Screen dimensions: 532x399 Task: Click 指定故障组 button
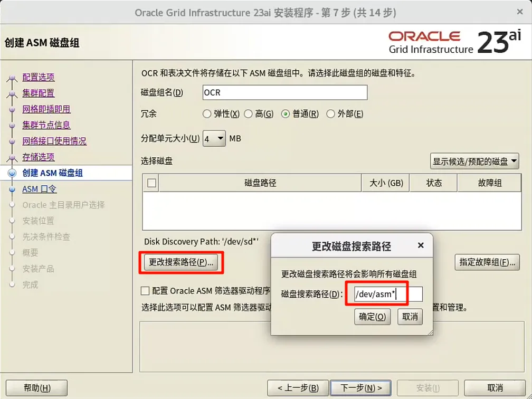pyautogui.click(x=487, y=262)
